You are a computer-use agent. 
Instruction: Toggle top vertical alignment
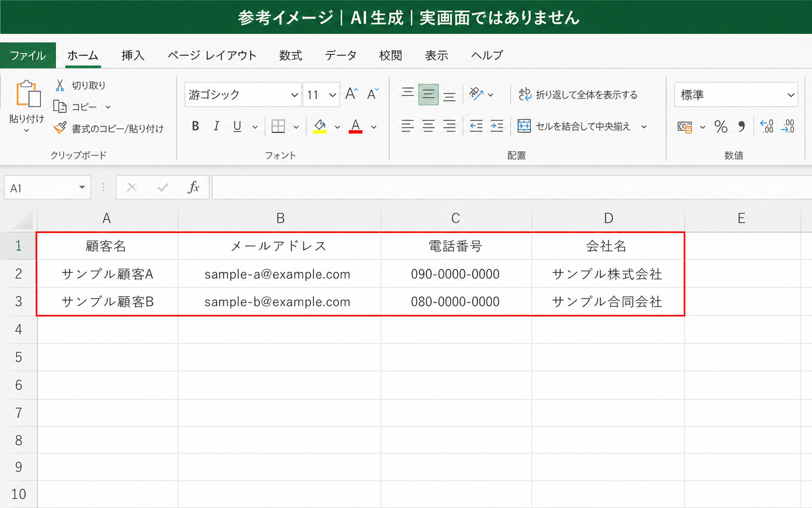pyautogui.click(x=408, y=94)
